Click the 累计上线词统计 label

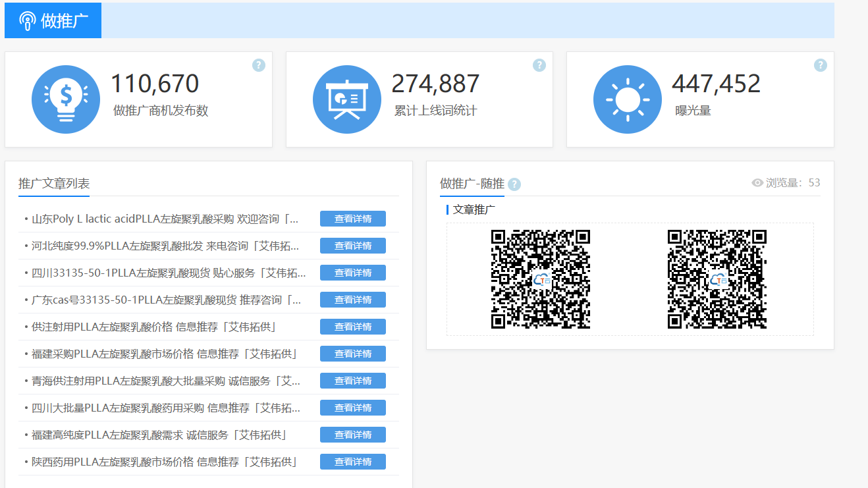point(435,111)
